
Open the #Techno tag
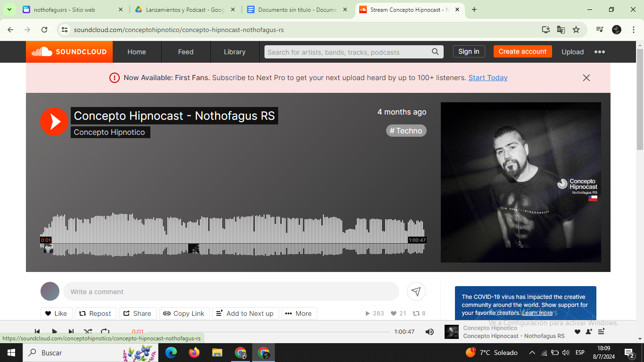pyautogui.click(x=406, y=131)
